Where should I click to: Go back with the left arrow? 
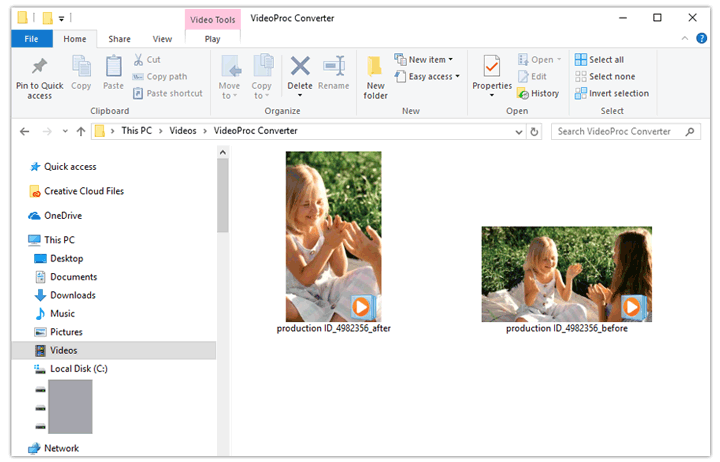[x=25, y=132]
